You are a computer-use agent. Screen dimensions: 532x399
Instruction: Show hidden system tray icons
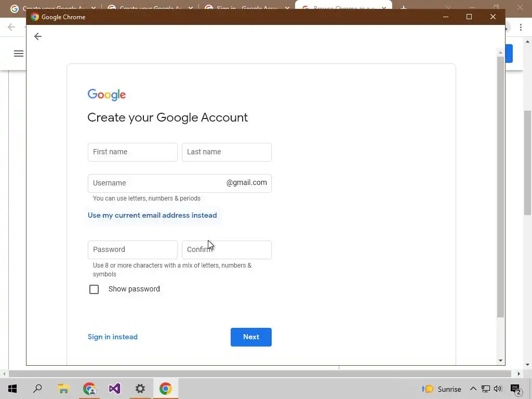[473, 389]
